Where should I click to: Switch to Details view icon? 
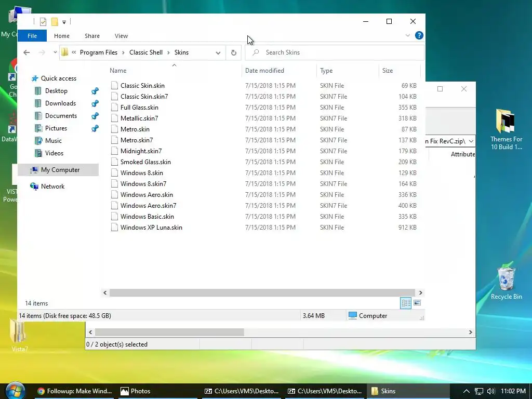[x=406, y=303]
